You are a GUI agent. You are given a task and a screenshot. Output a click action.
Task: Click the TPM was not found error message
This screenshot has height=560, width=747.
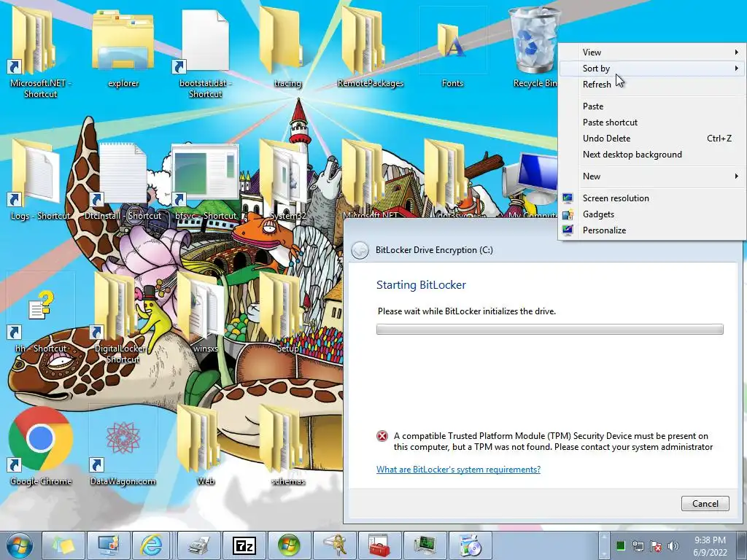click(x=553, y=441)
